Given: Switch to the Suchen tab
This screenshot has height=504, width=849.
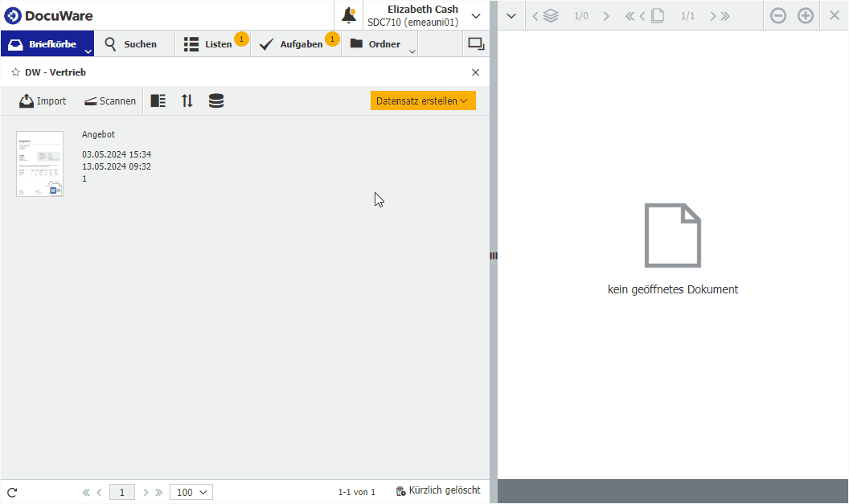Looking at the screenshot, I should tap(131, 44).
